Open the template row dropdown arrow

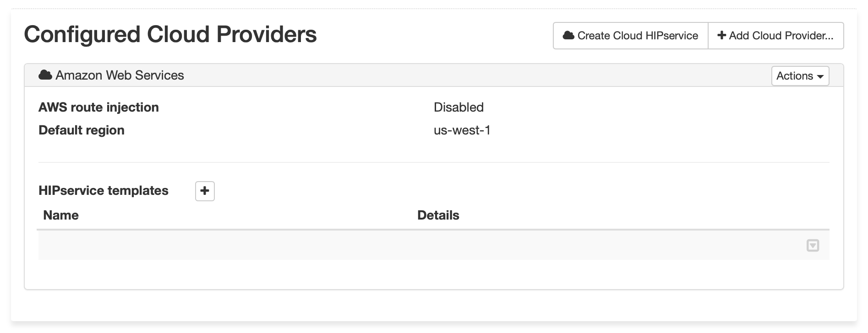coord(813,246)
